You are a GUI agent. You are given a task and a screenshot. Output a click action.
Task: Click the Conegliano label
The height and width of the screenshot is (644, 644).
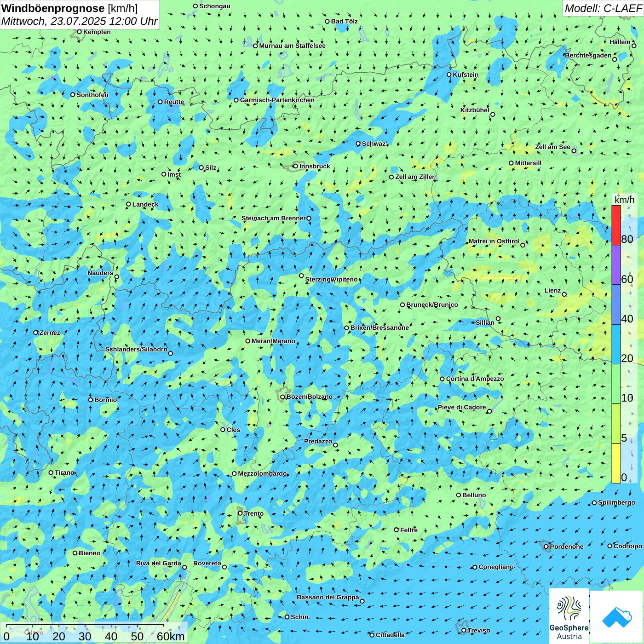[x=496, y=567]
